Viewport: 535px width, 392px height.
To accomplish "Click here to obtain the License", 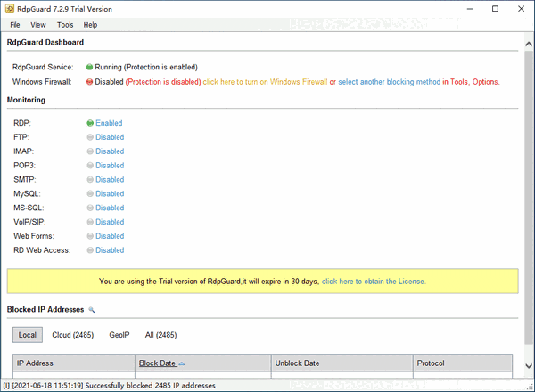I will tap(374, 281).
